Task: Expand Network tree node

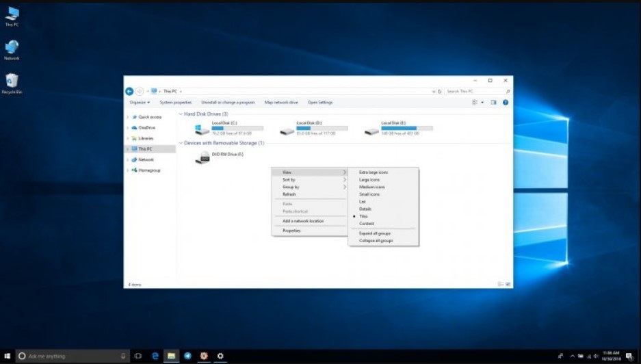Action: pyautogui.click(x=127, y=159)
